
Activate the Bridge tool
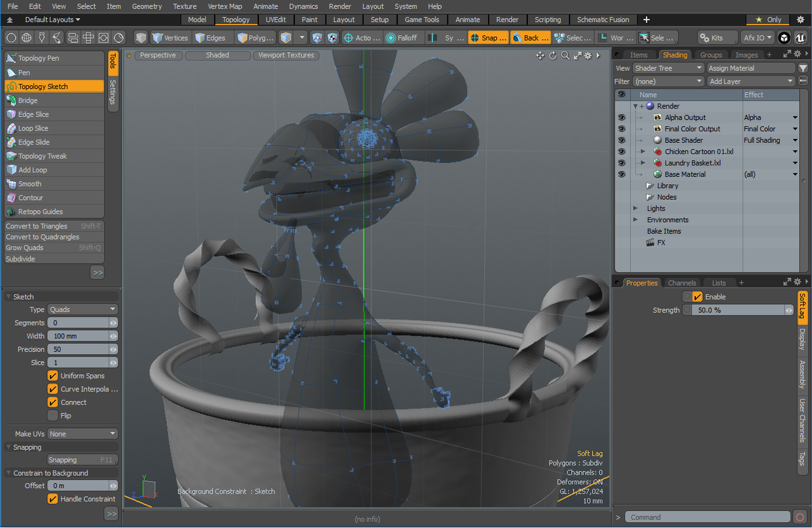pos(28,100)
